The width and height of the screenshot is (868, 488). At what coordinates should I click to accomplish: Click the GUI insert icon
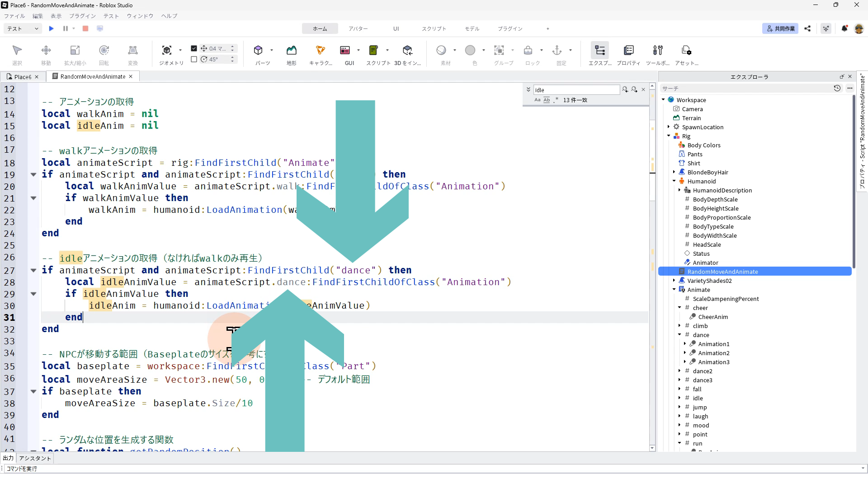345,50
